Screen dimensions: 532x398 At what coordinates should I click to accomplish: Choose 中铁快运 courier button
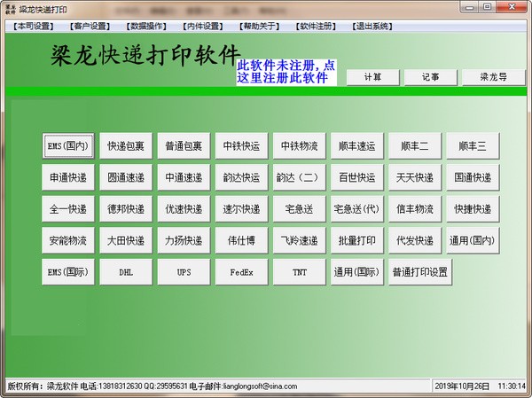pyautogui.click(x=241, y=146)
